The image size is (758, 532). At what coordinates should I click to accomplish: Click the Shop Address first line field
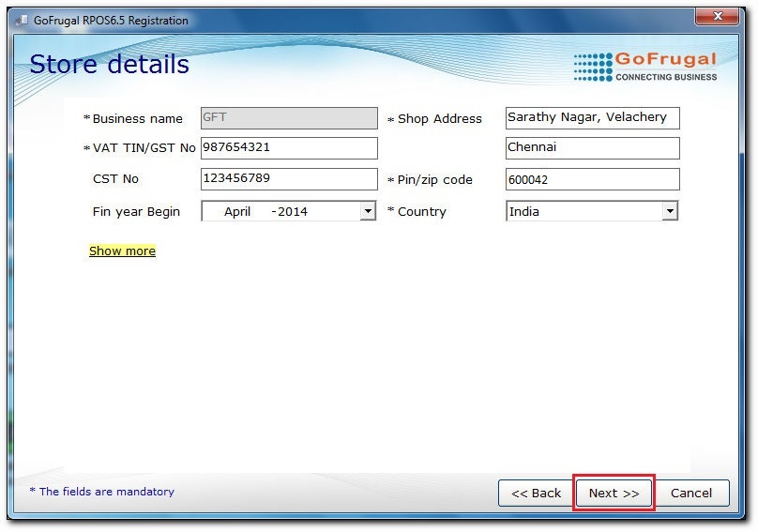coord(593,118)
